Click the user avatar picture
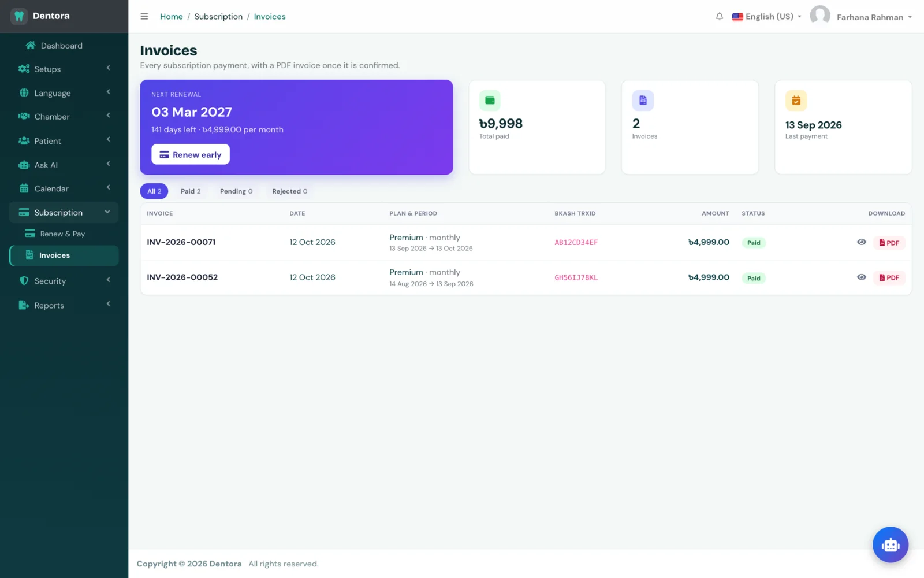Screen dimensions: 924x578 pos(820,16)
